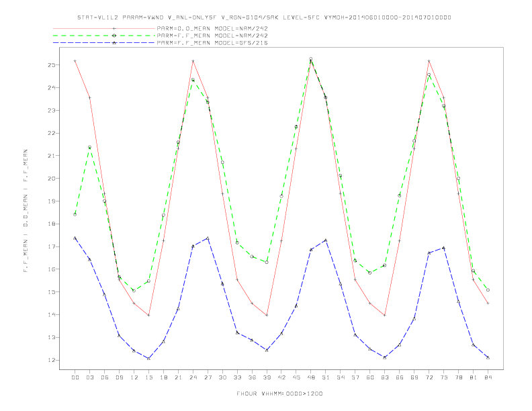Click the y-axis tick label 24
Screen dimensions: 532x411
(x=52, y=87)
